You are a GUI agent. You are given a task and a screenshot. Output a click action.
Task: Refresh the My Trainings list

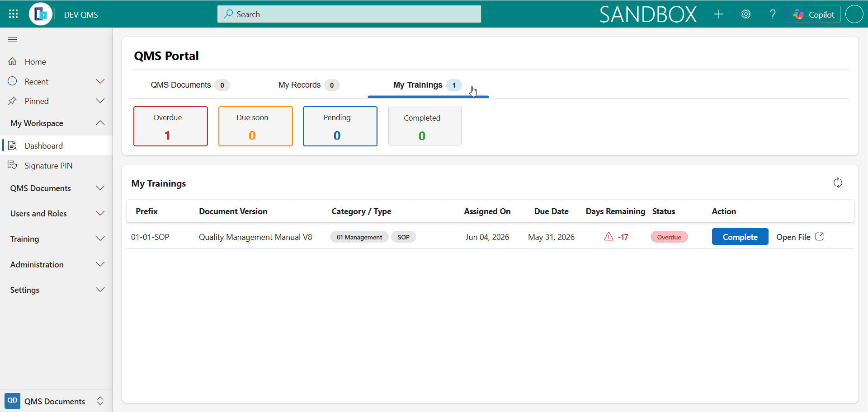pyautogui.click(x=838, y=183)
